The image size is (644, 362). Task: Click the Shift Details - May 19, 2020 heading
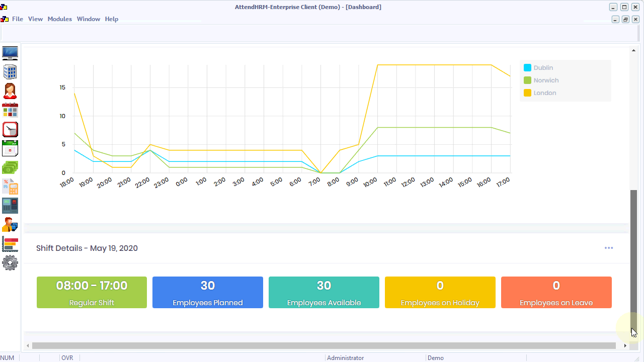pos(87,248)
